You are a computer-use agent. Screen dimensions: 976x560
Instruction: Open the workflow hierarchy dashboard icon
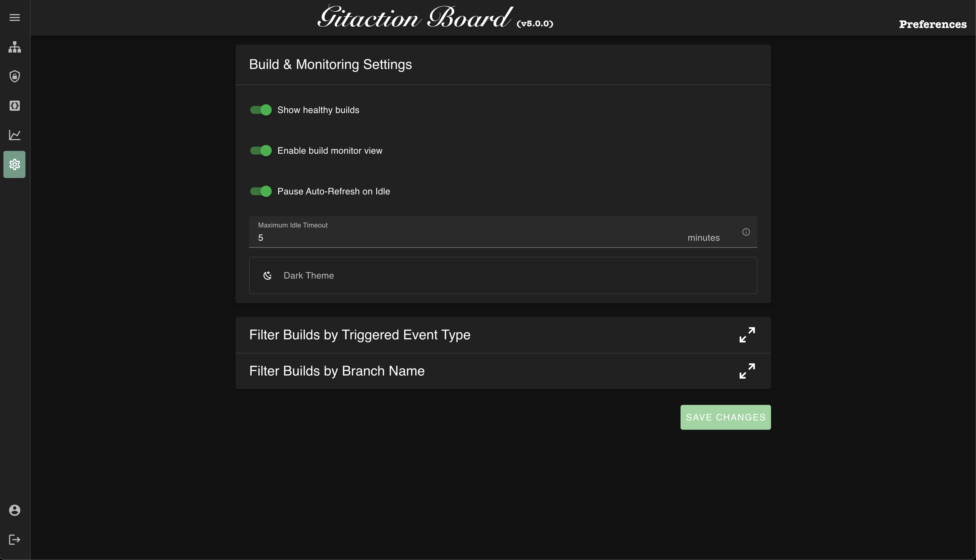tap(15, 47)
